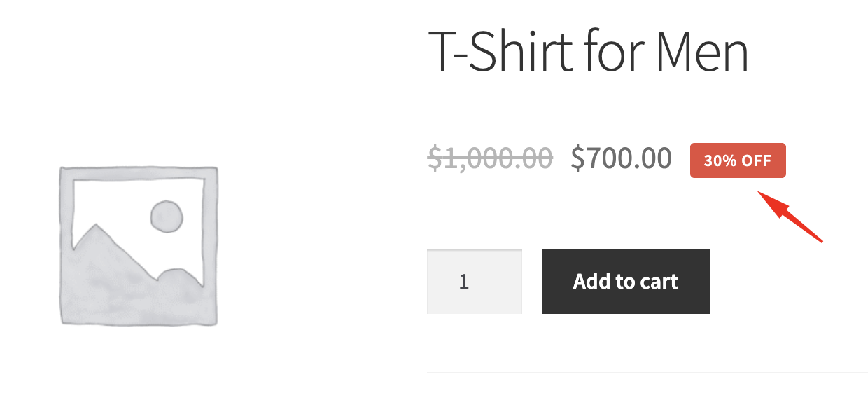
Task: Click the "30%" text inside the red badge
Action: (720, 160)
